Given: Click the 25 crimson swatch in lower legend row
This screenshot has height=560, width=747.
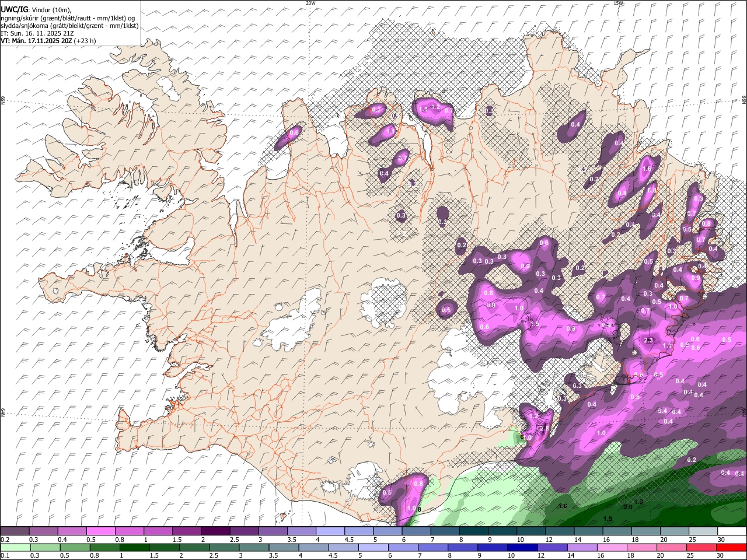Looking at the screenshot, I should pyautogui.click(x=702, y=548).
